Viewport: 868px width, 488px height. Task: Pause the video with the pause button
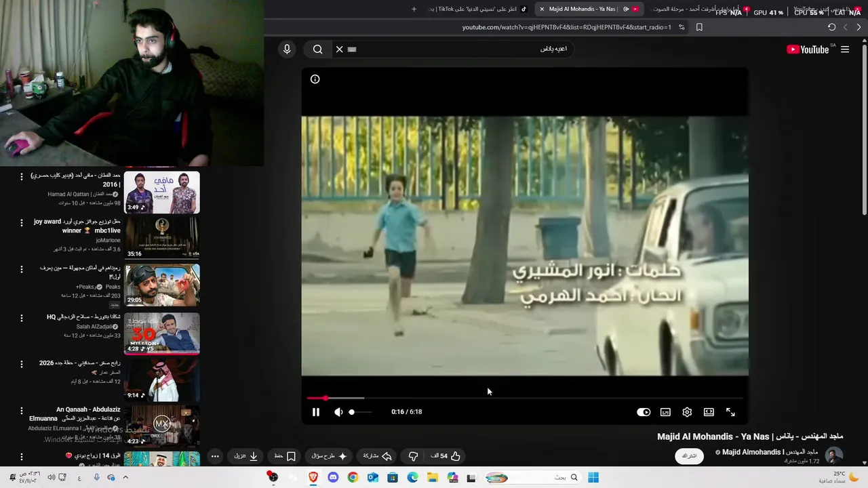click(316, 412)
